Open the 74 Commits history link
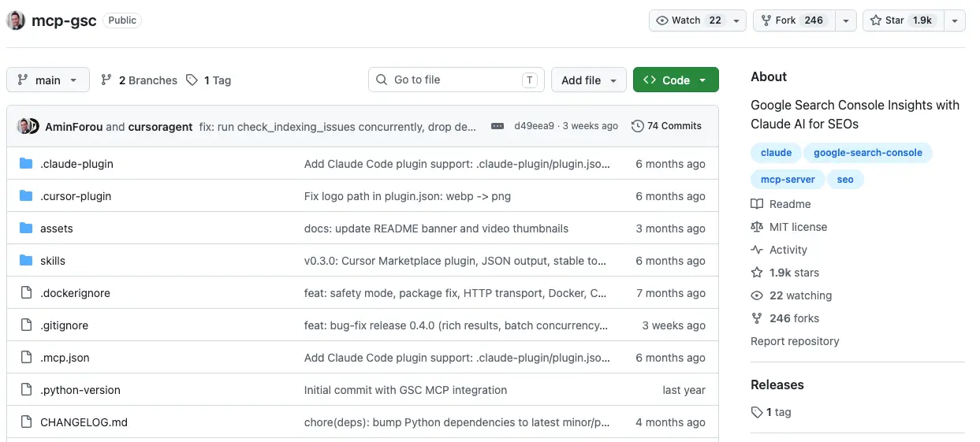 pyautogui.click(x=666, y=126)
